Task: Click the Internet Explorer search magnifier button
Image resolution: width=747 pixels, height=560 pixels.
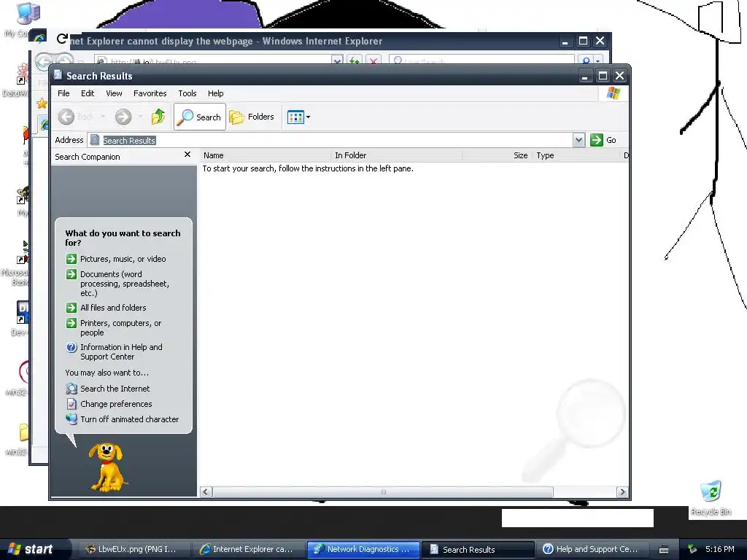Action: point(586,61)
